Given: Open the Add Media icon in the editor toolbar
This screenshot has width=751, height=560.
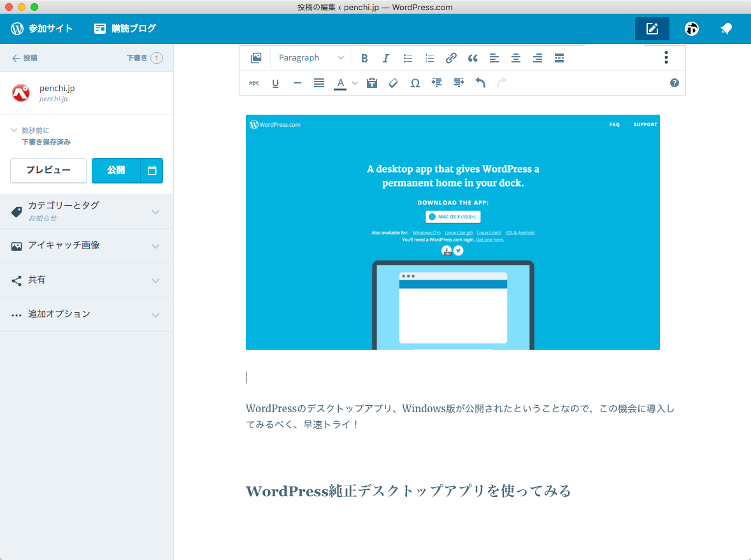Looking at the screenshot, I should 255,58.
